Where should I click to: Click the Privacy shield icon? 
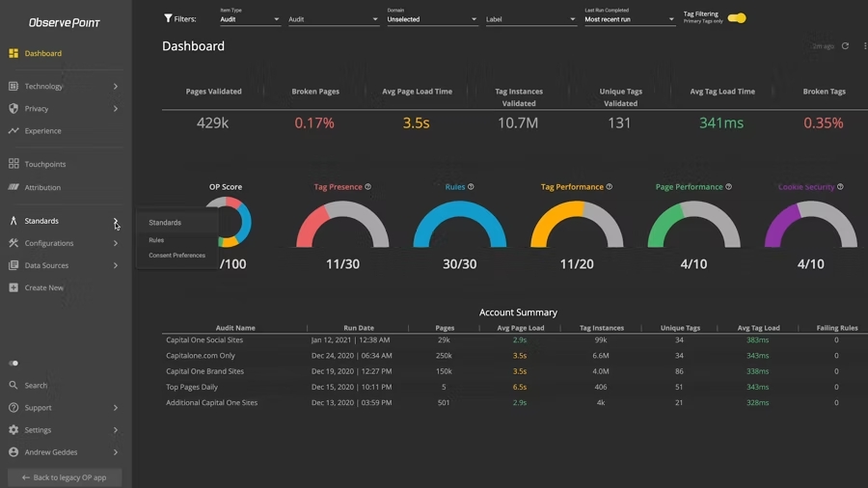[14, 108]
